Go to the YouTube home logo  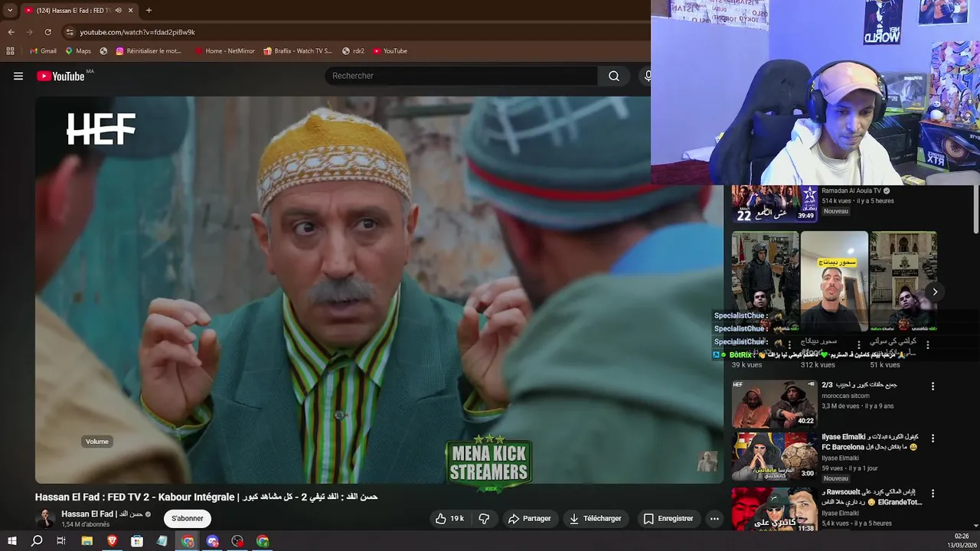[60, 76]
